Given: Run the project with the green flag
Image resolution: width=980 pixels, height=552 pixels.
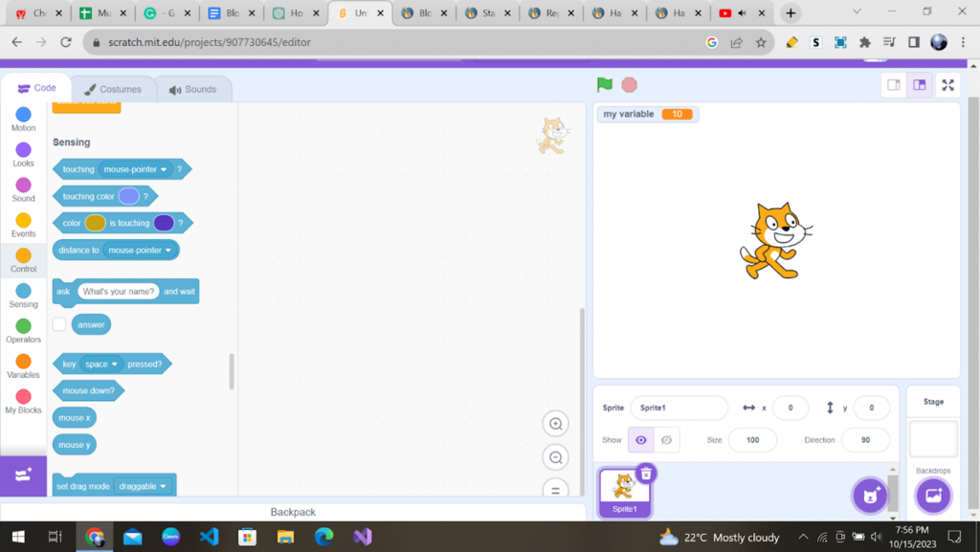Looking at the screenshot, I should pyautogui.click(x=604, y=84).
